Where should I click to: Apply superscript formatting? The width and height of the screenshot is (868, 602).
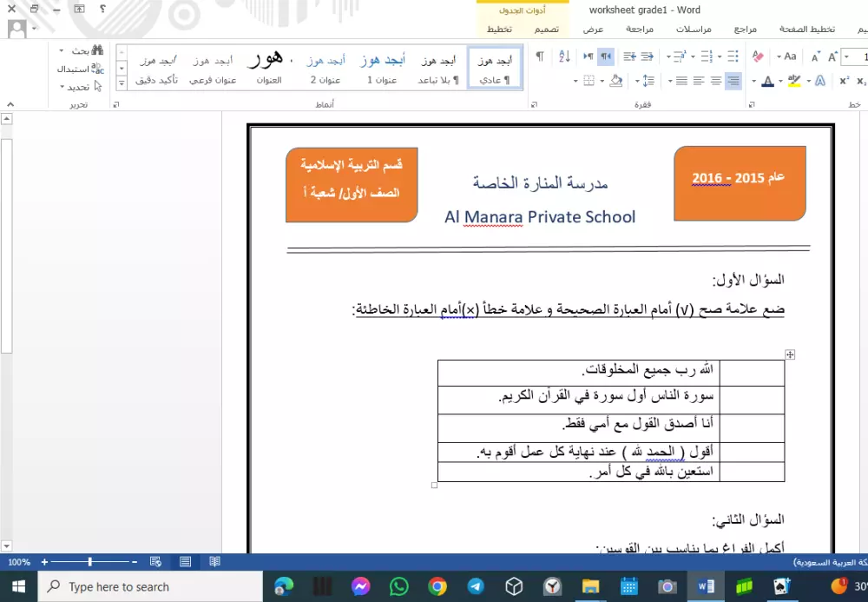click(843, 79)
